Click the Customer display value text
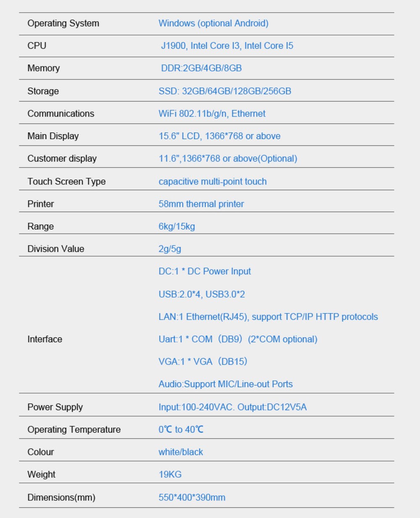The height and width of the screenshot is (518, 420). point(228,159)
